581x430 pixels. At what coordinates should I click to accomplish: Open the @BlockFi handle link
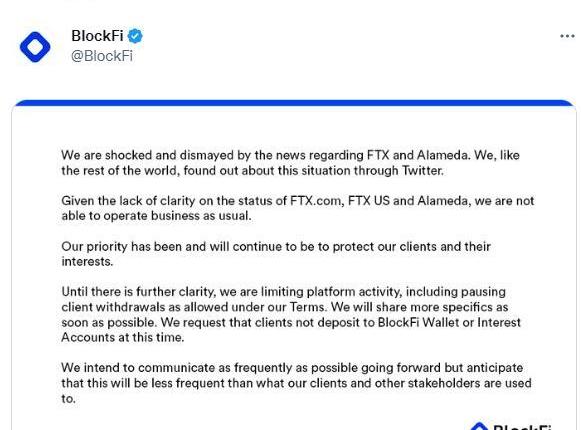coord(102,56)
